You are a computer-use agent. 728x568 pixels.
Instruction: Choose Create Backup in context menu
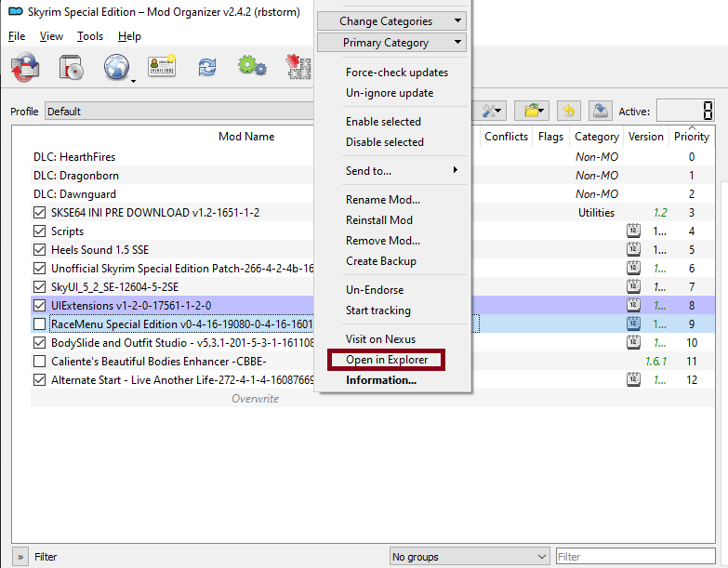381,261
